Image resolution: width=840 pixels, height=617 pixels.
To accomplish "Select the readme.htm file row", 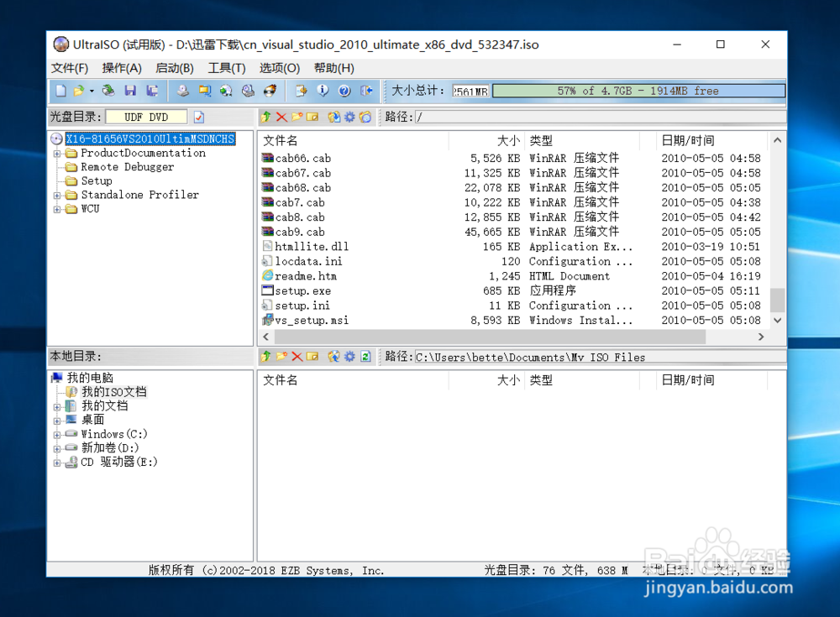I will (x=512, y=276).
